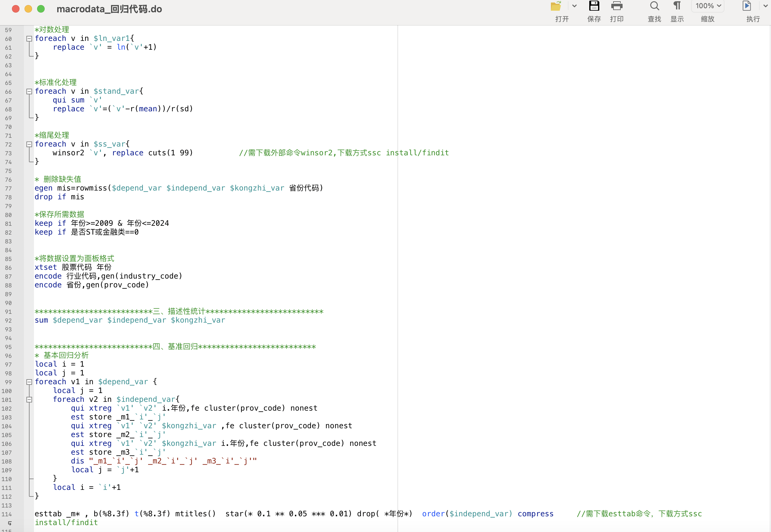The image size is (771, 532).
Task: Expand the Execute (执行) dropdown arrow
Action: coord(765,6)
